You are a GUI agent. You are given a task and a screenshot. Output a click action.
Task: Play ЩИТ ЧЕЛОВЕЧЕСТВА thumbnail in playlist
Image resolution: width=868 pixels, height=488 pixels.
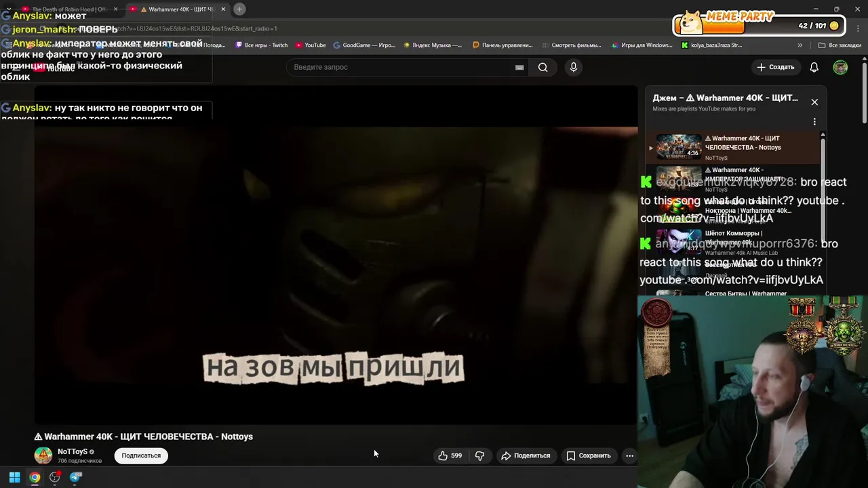point(679,147)
